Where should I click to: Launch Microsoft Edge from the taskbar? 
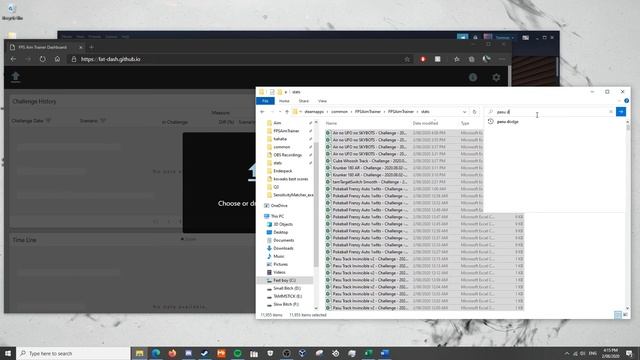[x=156, y=353]
